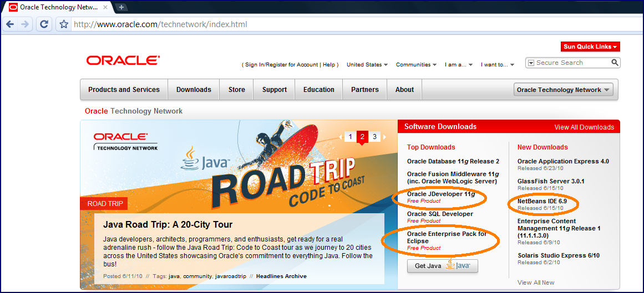Open Enterprise Content Management 11g link
Screen dimensions: 644x293
click(559, 228)
